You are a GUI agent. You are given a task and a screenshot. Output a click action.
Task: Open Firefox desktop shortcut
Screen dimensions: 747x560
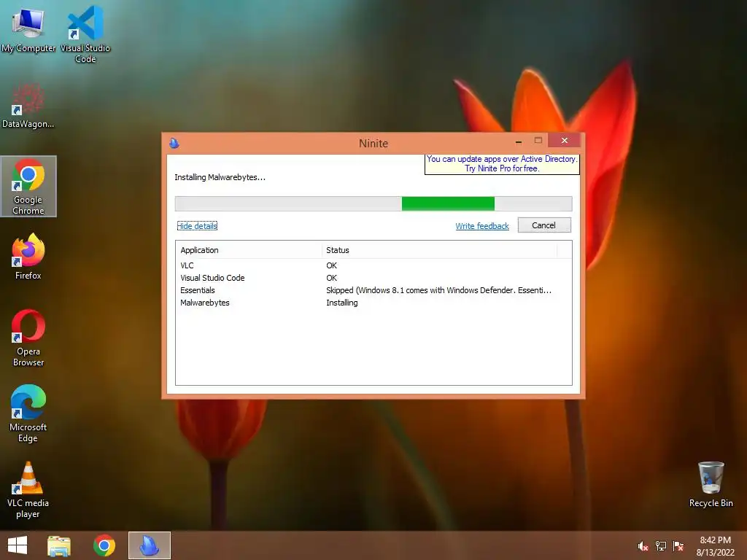pyautogui.click(x=28, y=256)
